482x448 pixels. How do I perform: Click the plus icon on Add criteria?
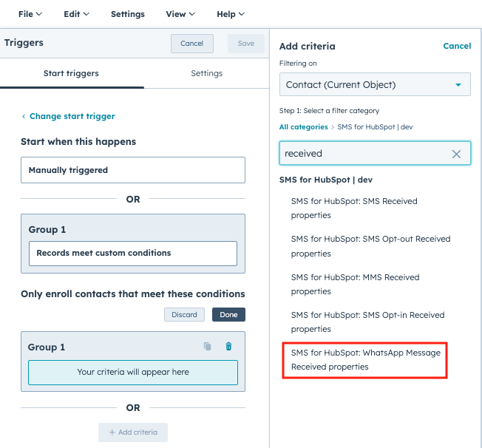[x=112, y=432]
